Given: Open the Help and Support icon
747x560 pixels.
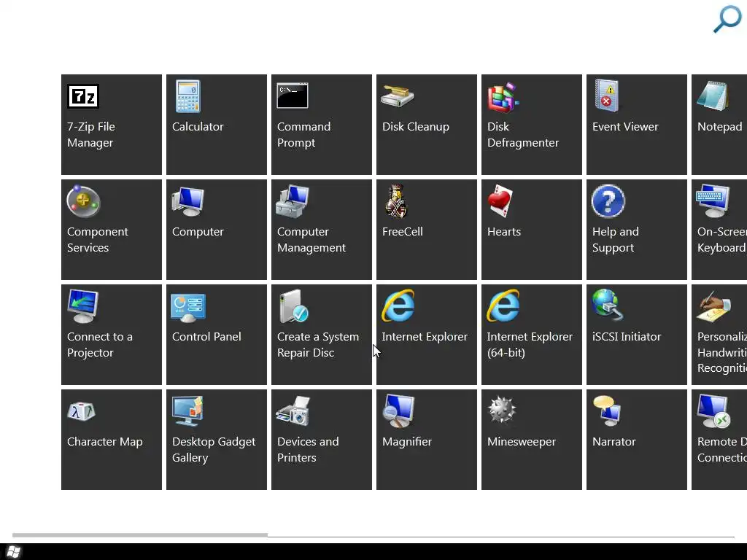Looking at the screenshot, I should (x=608, y=201).
